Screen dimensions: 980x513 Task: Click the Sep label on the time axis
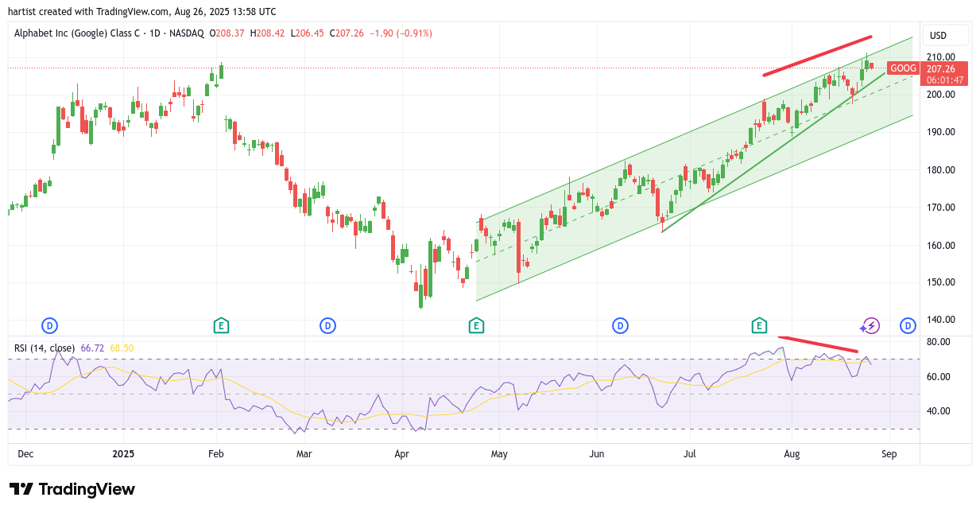889,454
